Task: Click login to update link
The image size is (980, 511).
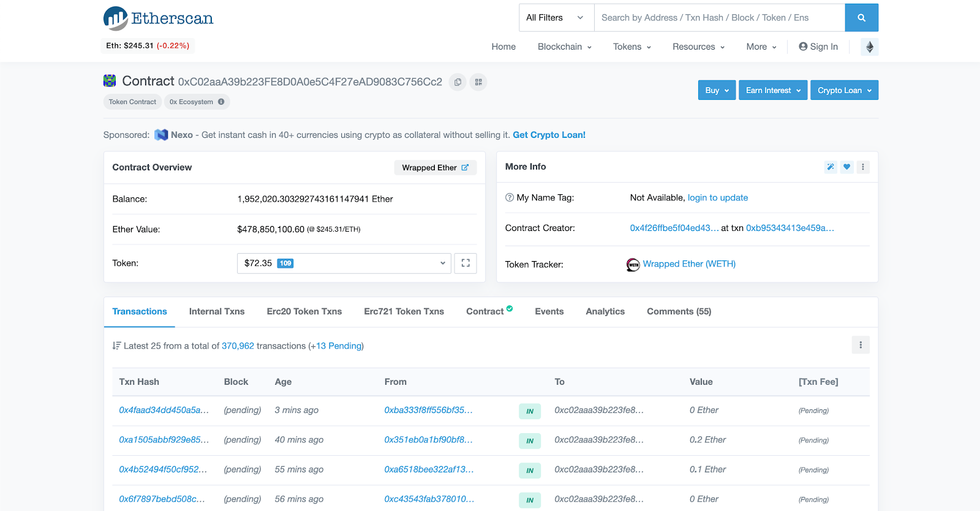Action: coord(718,197)
